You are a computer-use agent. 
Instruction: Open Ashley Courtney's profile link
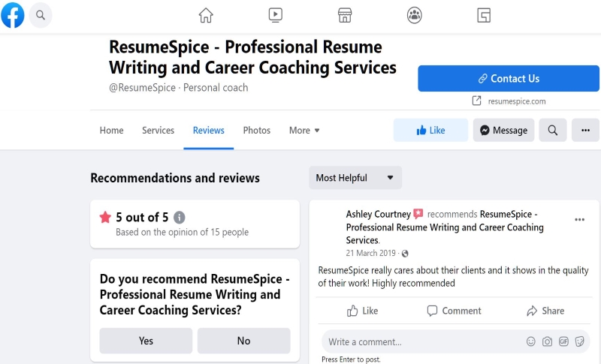pyautogui.click(x=379, y=214)
